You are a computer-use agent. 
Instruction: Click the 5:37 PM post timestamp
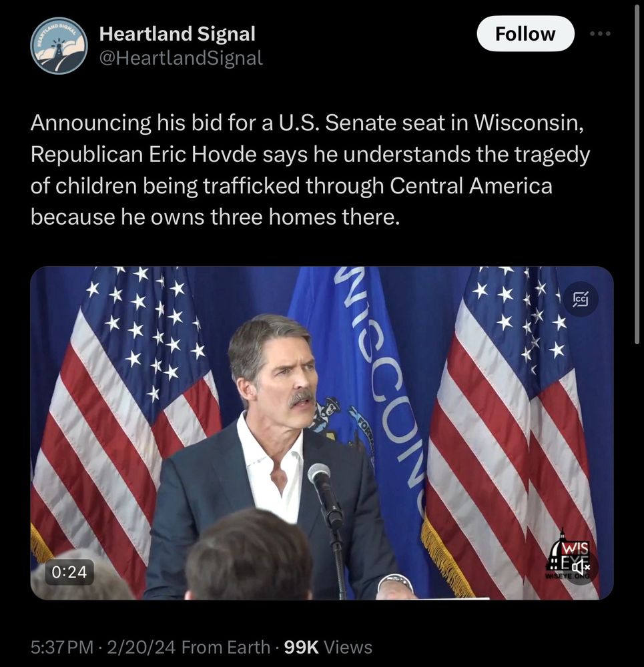pos(63,646)
